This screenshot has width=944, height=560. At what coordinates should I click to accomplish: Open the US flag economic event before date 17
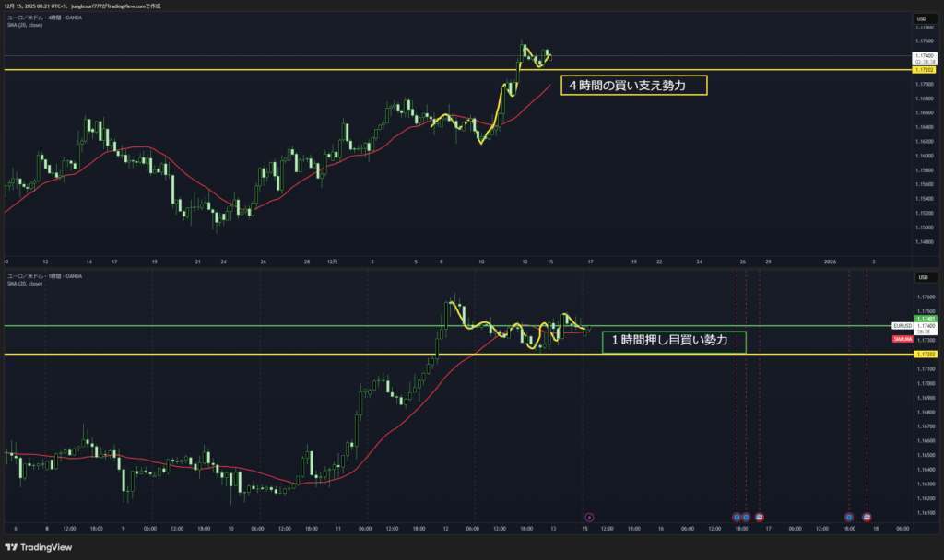point(759,517)
